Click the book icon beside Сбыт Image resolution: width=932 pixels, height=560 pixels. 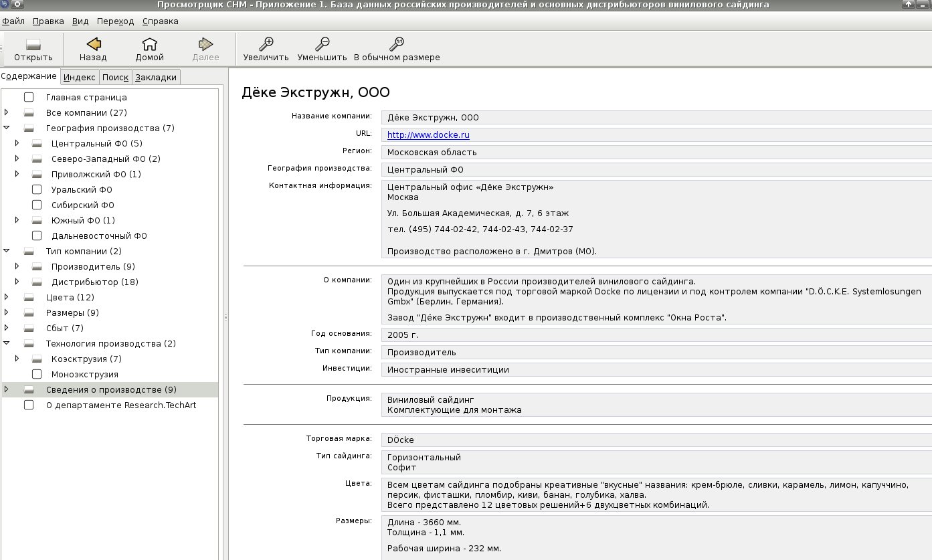[x=29, y=328]
